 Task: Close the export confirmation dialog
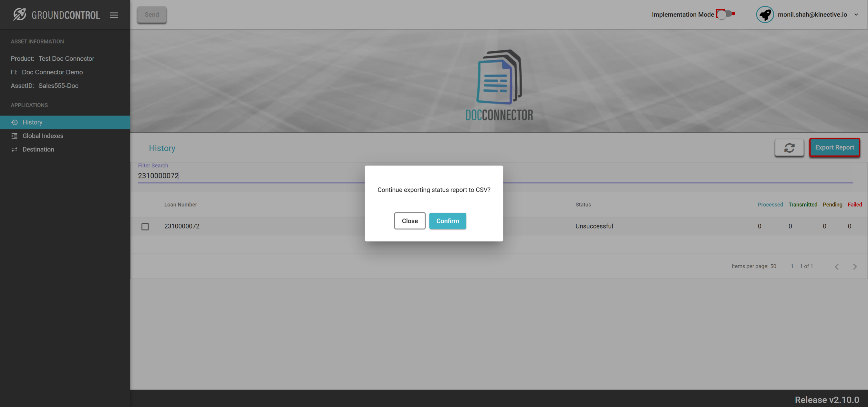click(410, 221)
